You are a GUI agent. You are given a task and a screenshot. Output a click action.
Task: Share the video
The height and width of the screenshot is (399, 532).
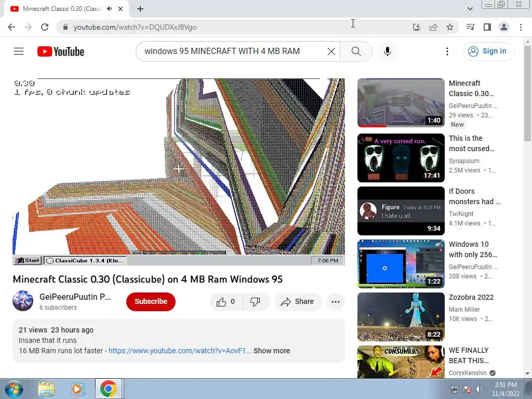pyautogui.click(x=298, y=302)
